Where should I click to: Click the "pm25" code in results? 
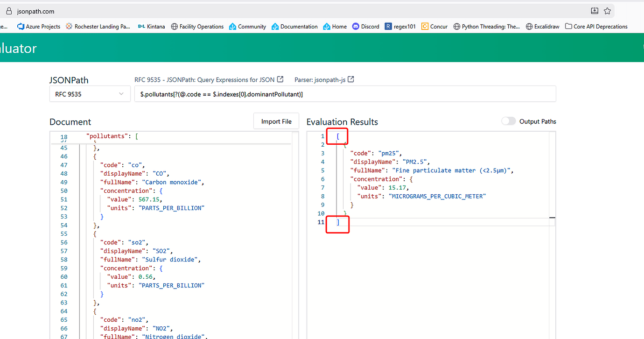(389, 153)
